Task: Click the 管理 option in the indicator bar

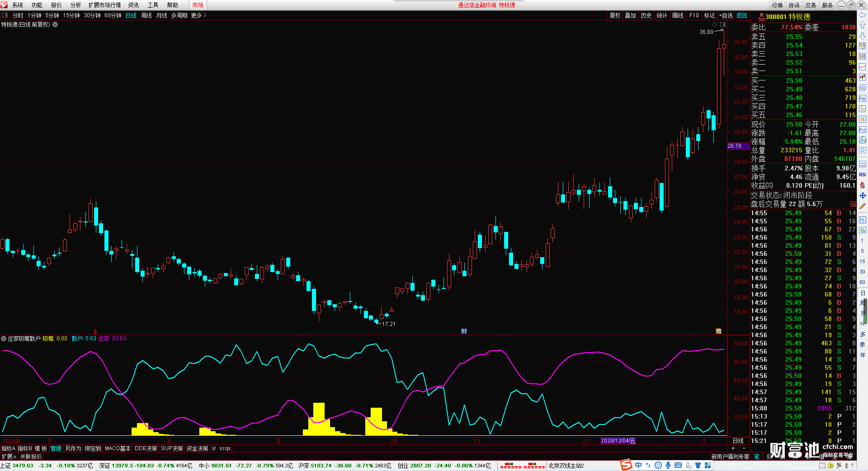Action: tap(56, 448)
